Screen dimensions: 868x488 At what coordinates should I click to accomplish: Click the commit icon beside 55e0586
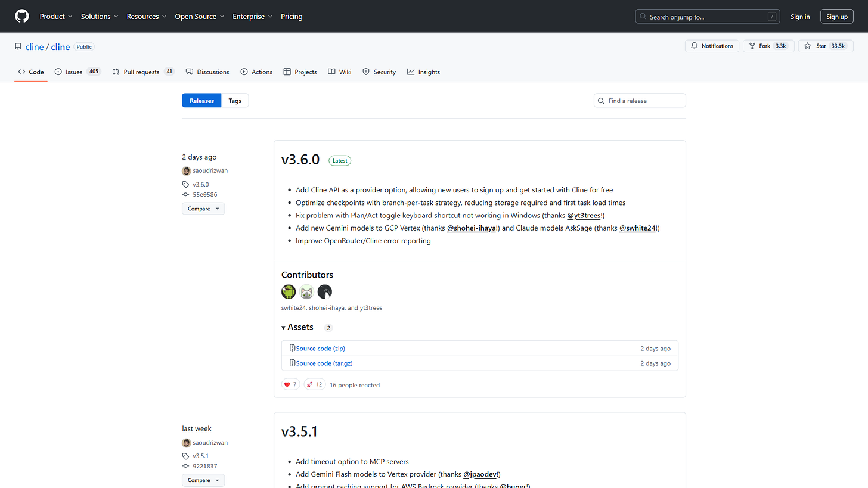coord(186,195)
